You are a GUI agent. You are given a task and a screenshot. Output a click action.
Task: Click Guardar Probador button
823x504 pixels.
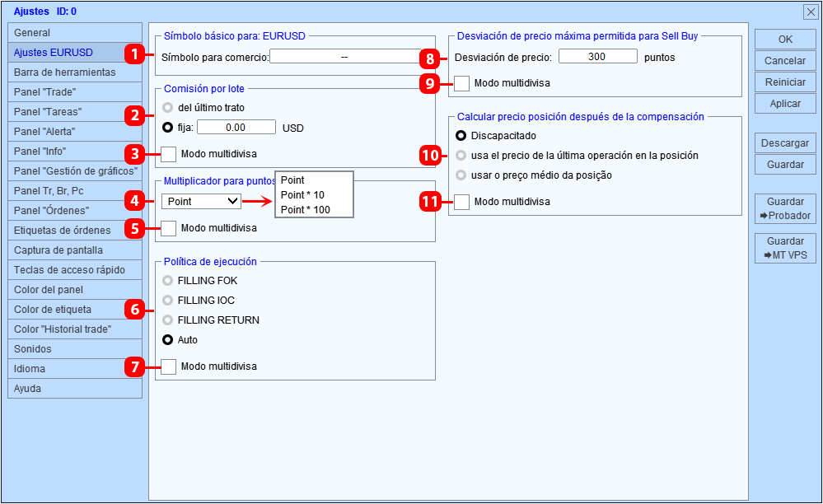click(x=785, y=208)
